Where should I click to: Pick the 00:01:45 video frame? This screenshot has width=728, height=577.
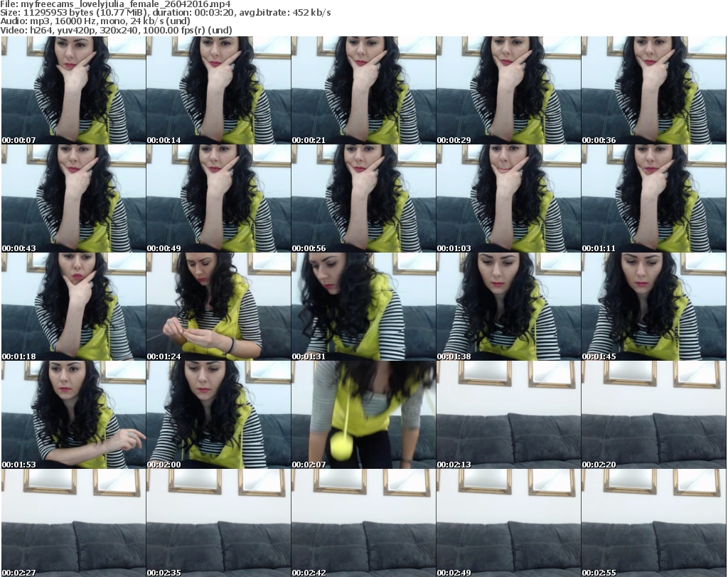click(x=654, y=307)
